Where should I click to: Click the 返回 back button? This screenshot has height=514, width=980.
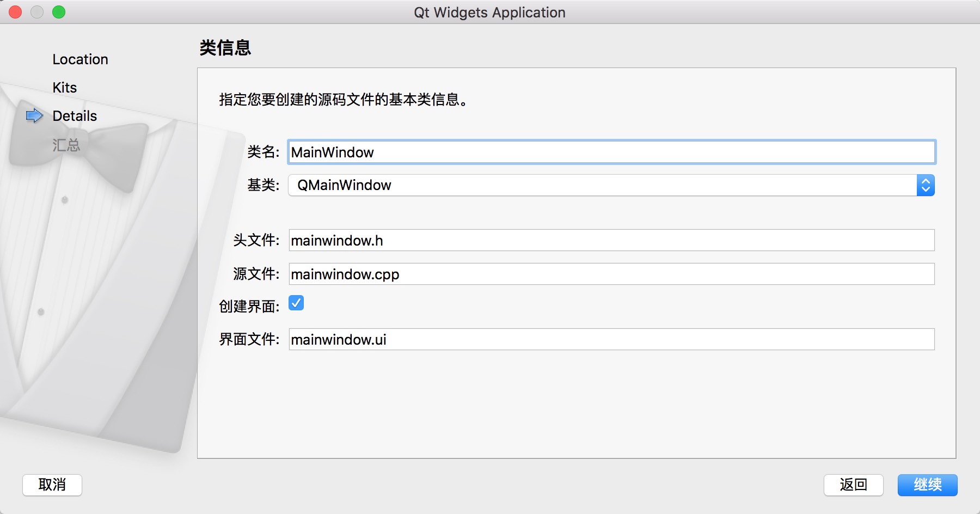click(x=853, y=485)
